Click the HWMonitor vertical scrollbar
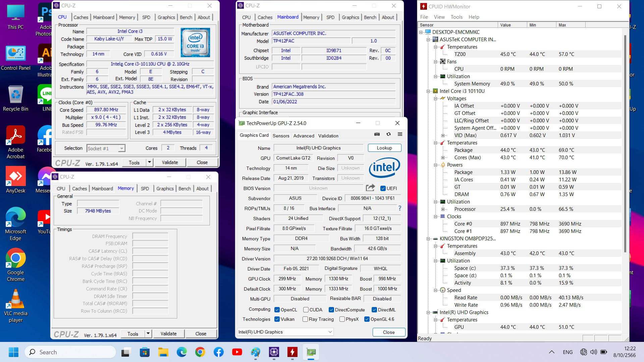This screenshot has height=362, width=644. (625, 144)
